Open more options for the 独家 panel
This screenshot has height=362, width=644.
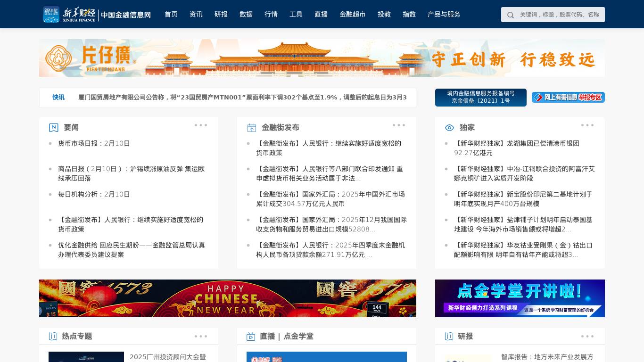(587, 125)
